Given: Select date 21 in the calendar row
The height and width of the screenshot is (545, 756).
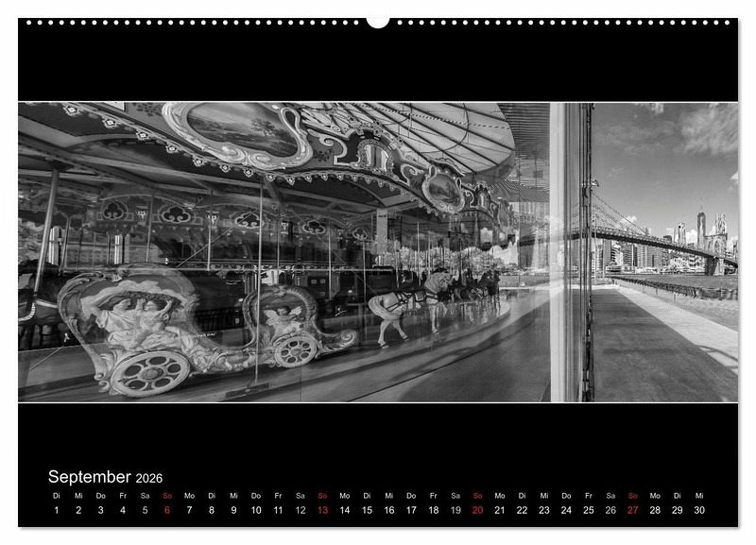Looking at the screenshot, I should 500,510.
